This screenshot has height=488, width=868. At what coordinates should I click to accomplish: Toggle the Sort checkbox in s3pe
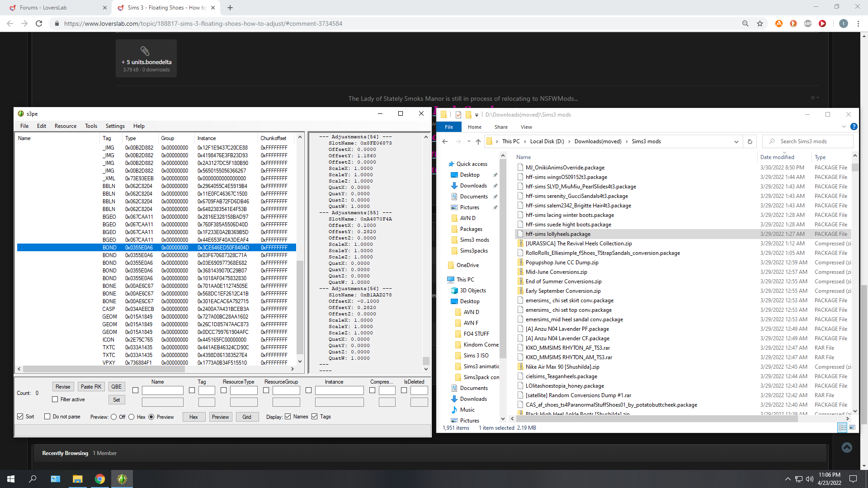pyautogui.click(x=20, y=417)
